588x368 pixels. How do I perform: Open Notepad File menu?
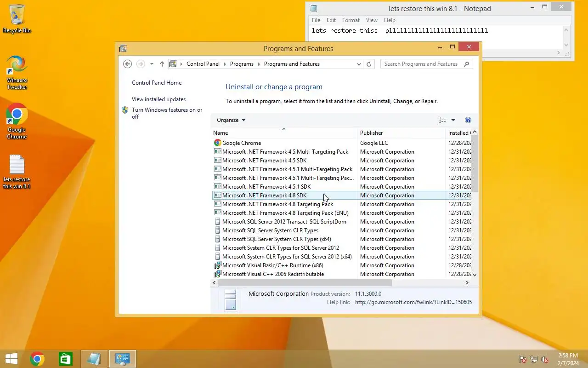click(x=316, y=20)
